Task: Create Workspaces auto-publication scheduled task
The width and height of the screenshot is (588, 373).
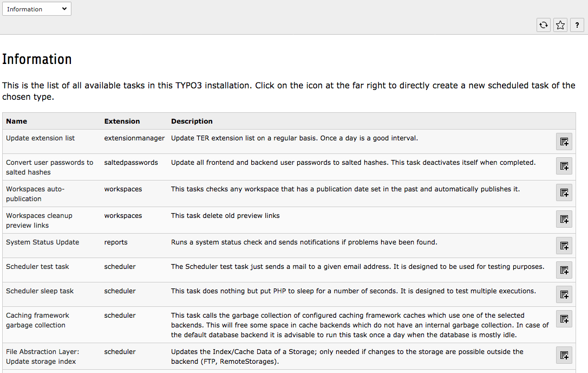Action: point(564,192)
